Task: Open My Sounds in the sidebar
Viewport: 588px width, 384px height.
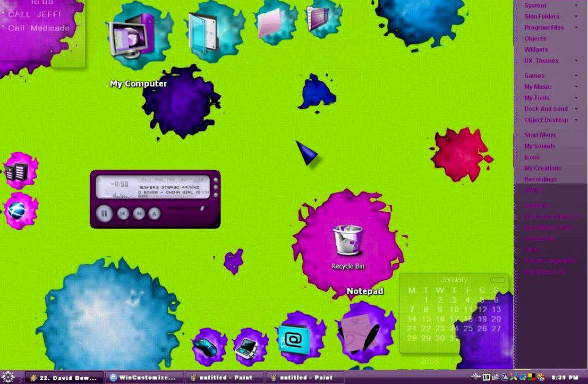Action: click(x=540, y=146)
